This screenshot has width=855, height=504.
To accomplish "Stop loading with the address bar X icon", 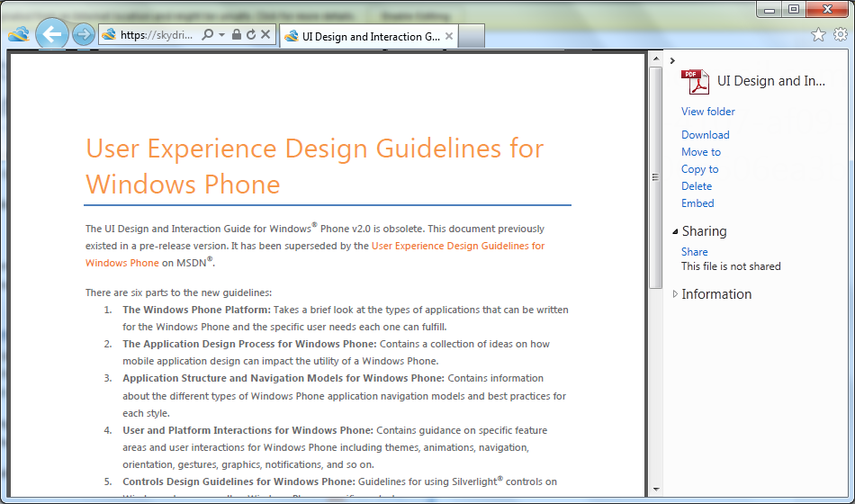I will [x=265, y=35].
